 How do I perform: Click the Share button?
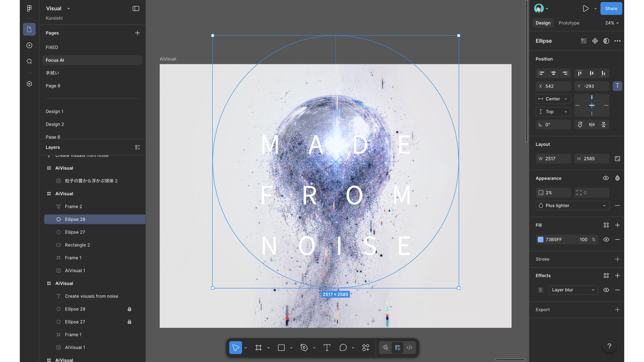pyautogui.click(x=611, y=9)
